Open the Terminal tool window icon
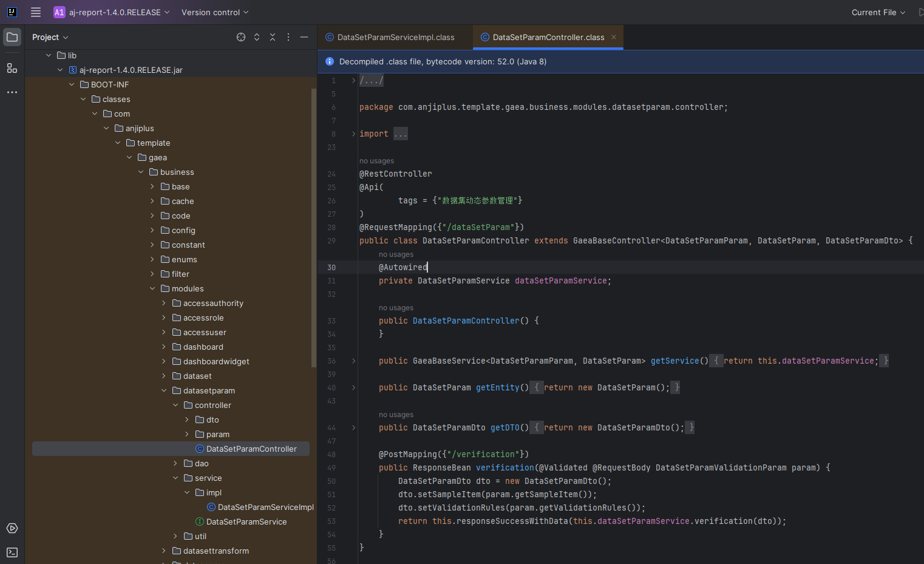The width and height of the screenshot is (924, 564). pos(12,552)
